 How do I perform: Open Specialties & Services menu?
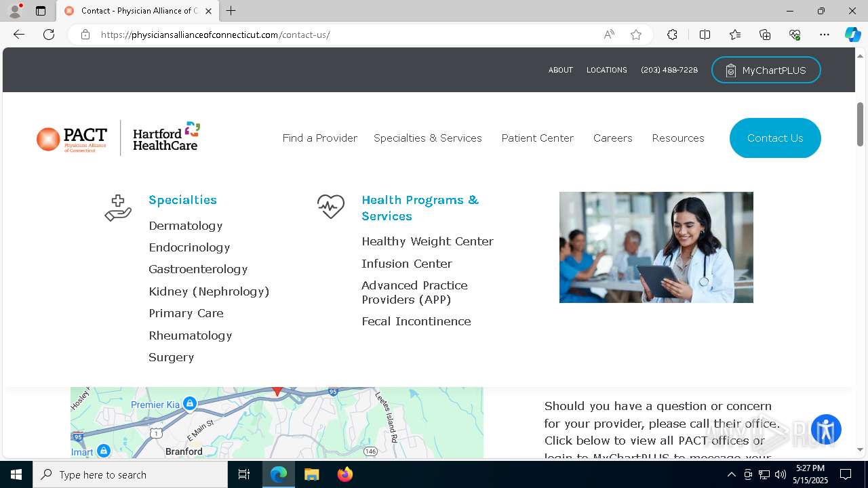point(428,138)
